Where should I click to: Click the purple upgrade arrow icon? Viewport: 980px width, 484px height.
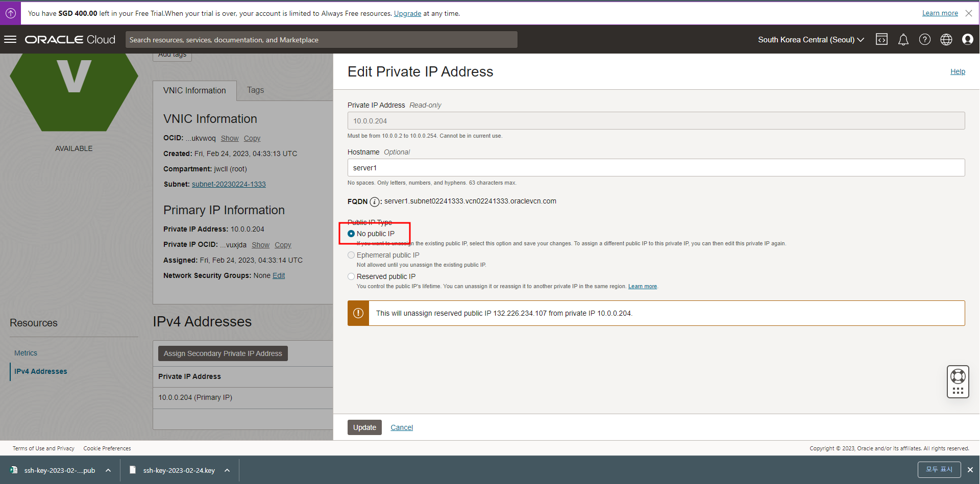click(10, 13)
